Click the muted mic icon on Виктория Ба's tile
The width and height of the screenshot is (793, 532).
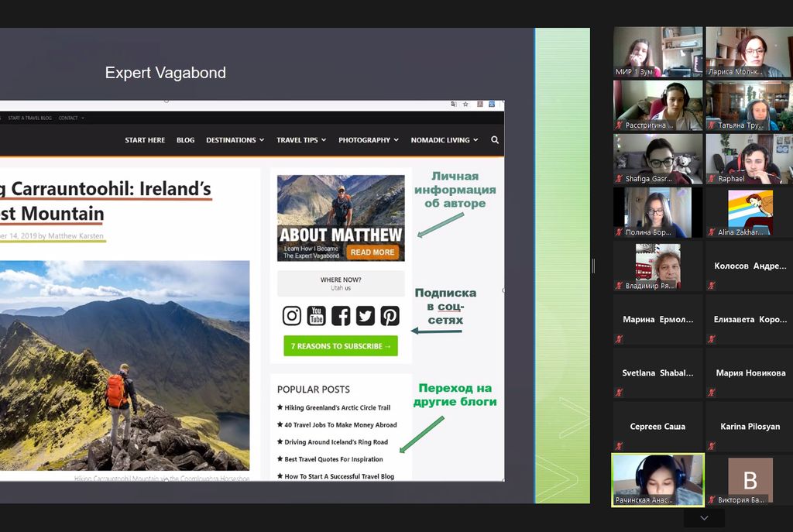pos(712,499)
